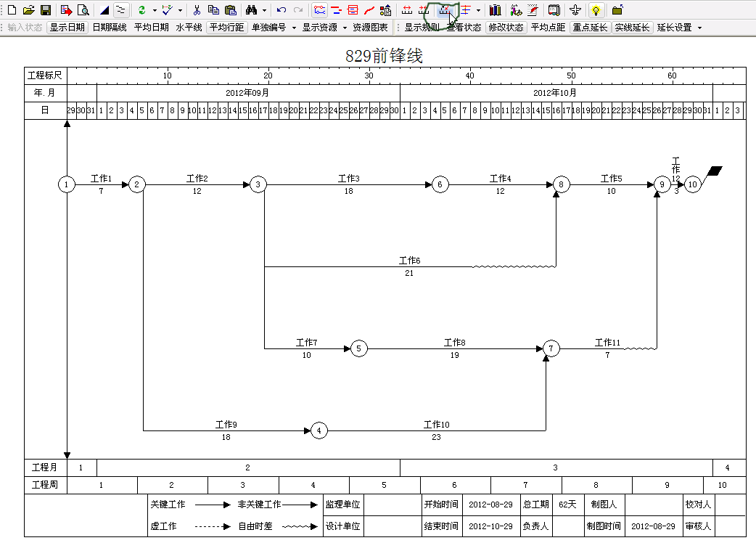Click 平均点距 toolbar button
The width and height of the screenshot is (756, 543).
548,28
